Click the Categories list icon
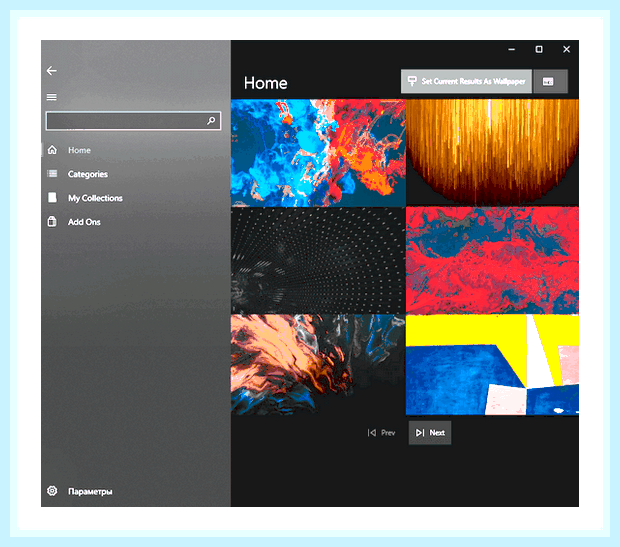 click(x=52, y=174)
